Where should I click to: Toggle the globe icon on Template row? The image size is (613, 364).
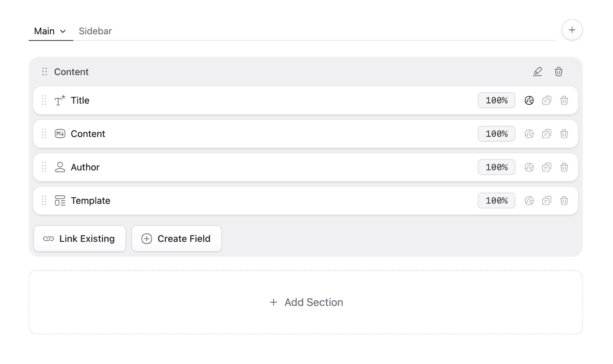(x=529, y=201)
